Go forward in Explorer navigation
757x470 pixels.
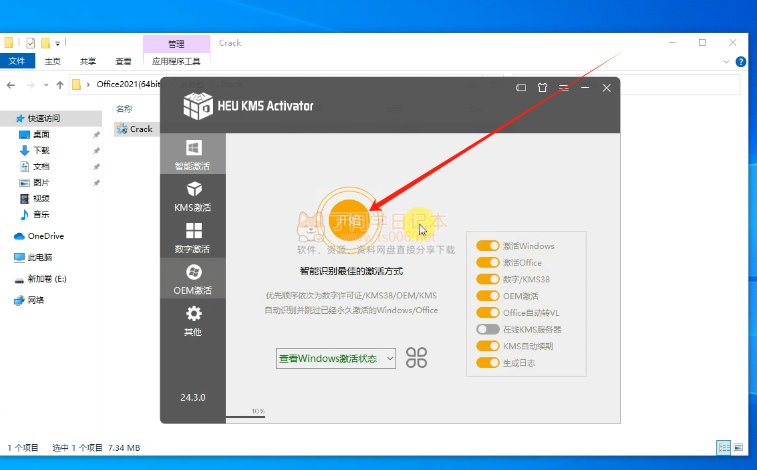click(30, 85)
